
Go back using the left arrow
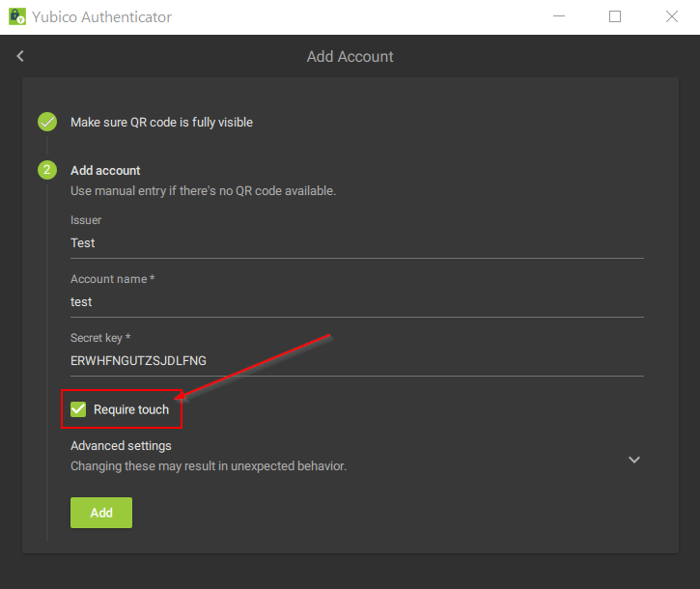click(x=20, y=56)
